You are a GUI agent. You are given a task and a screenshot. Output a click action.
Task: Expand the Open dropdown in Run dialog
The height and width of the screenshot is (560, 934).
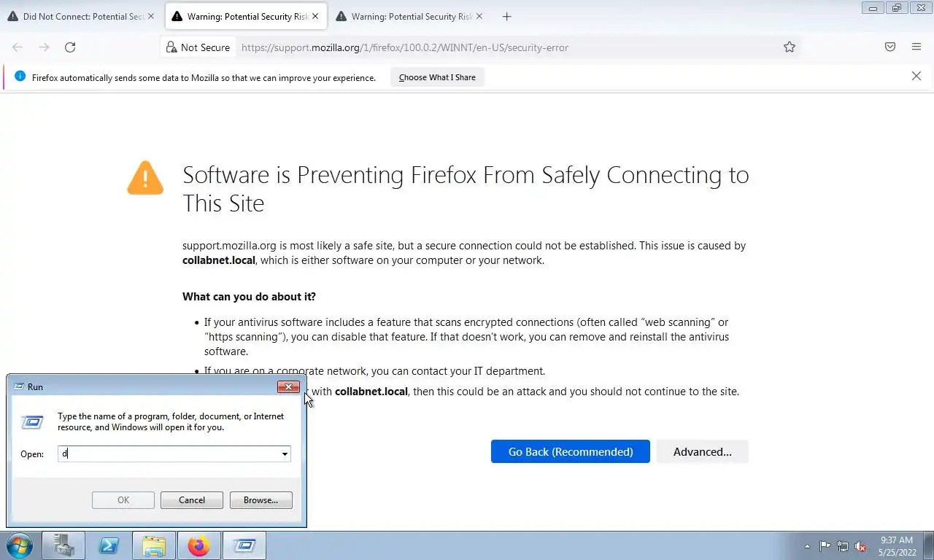coord(285,454)
